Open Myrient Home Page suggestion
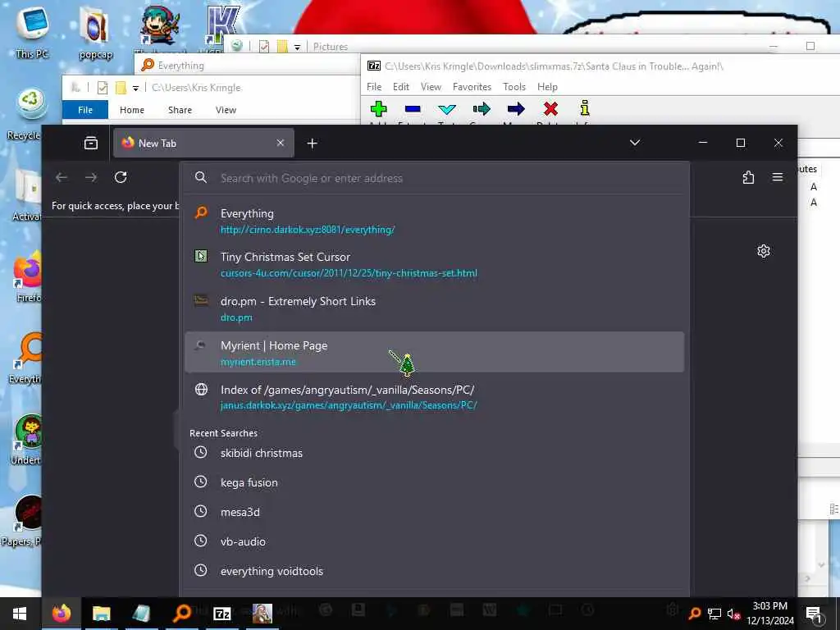The width and height of the screenshot is (840, 630). pos(435,353)
